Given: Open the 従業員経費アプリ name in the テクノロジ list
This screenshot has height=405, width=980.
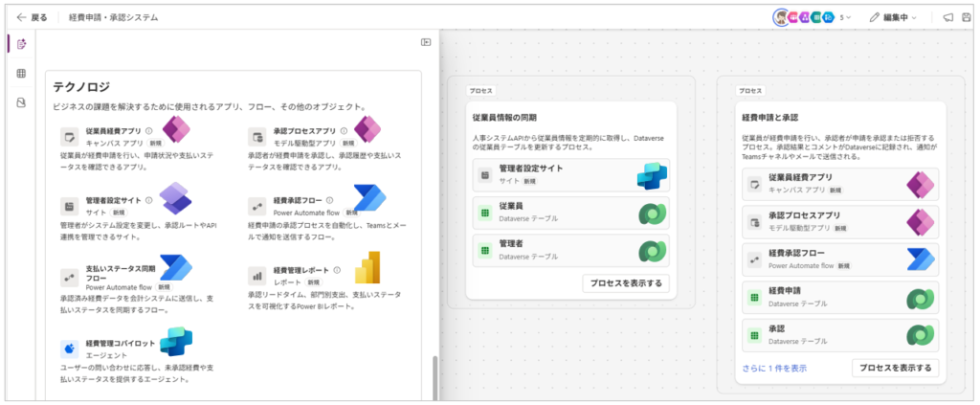Looking at the screenshot, I should 113,132.
